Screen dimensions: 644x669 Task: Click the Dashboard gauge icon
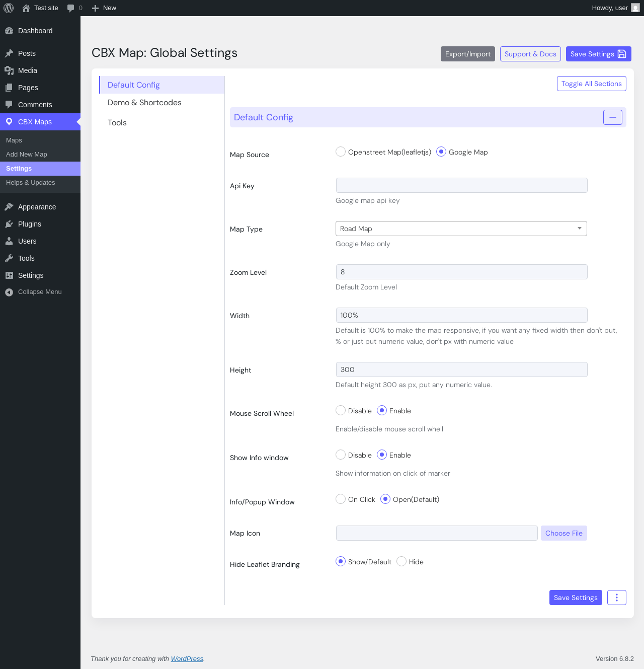(9, 31)
